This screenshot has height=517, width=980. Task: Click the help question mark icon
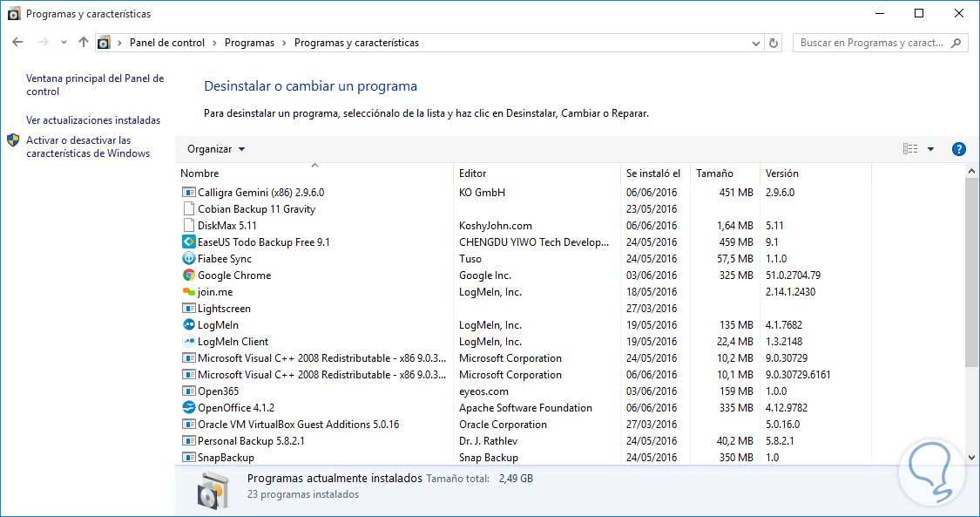pyautogui.click(x=959, y=149)
